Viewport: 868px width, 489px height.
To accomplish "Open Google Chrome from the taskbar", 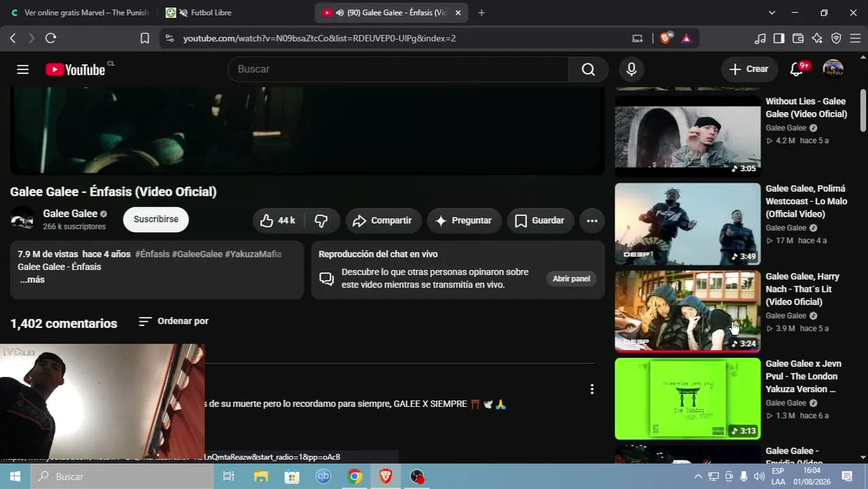I will click(355, 477).
